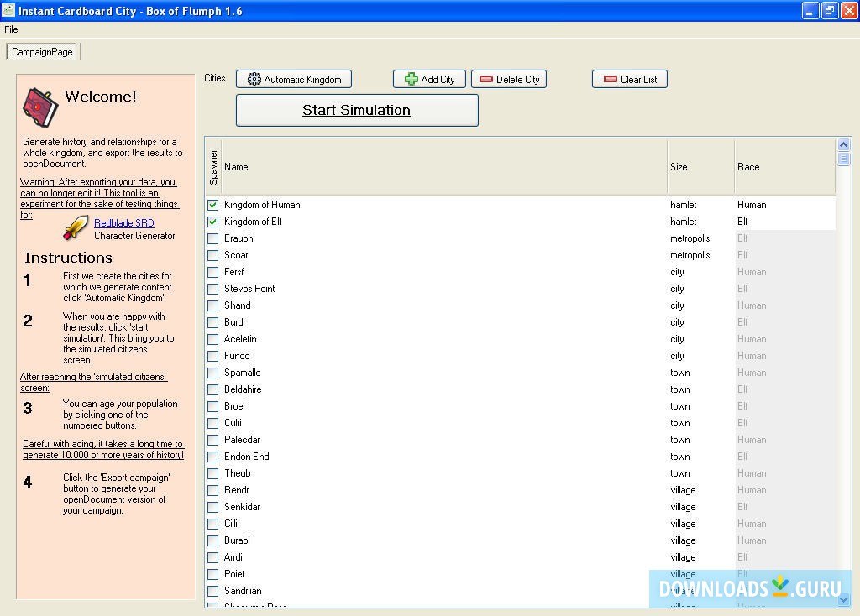
Task: Click the scroll down arrow of the city list
Action: click(x=844, y=599)
